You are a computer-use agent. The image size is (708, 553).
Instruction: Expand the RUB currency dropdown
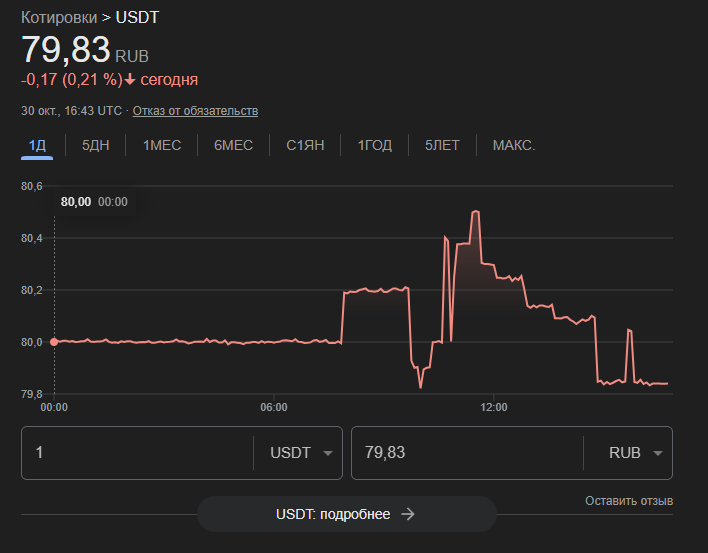tap(636, 453)
